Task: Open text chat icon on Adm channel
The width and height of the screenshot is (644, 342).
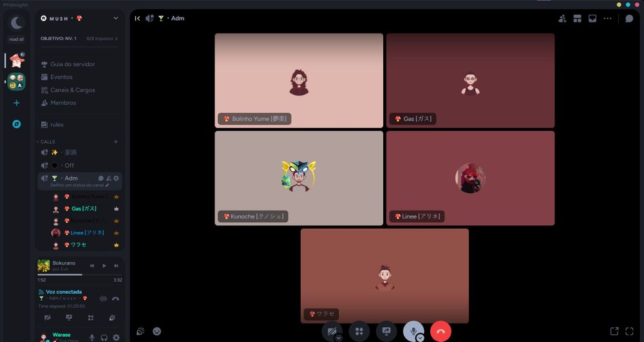Action: coord(101,178)
